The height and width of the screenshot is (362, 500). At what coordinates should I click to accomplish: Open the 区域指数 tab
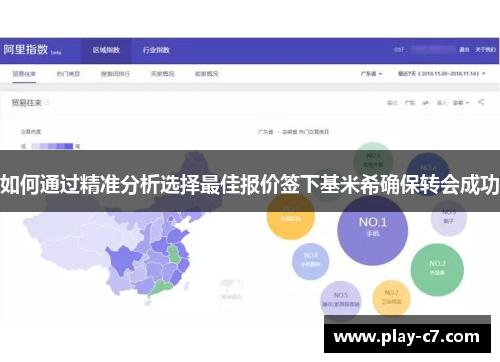106,50
